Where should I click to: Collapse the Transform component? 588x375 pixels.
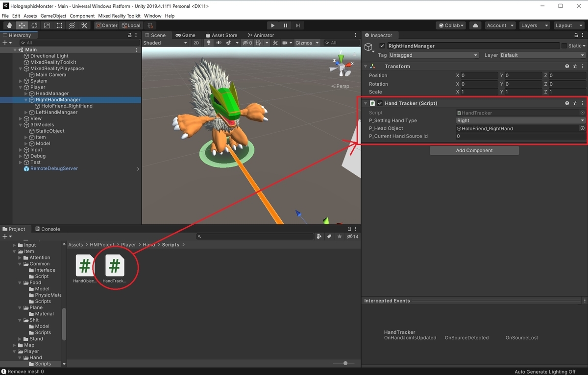point(366,66)
